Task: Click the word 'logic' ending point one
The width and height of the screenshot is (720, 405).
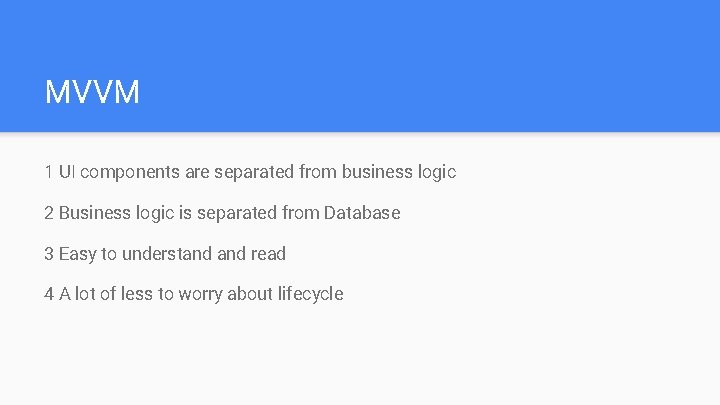Action: (436, 172)
